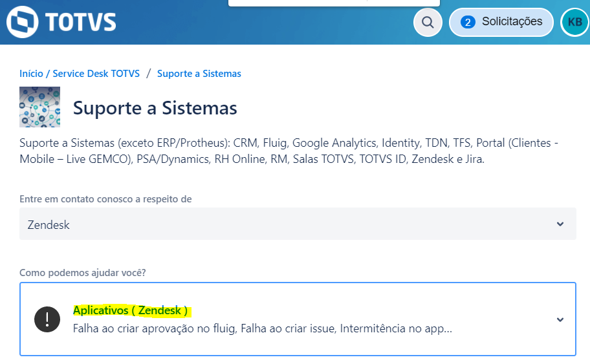The image size is (590, 364).
Task: Open the KB user avatar menu
Action: click(x=574, y=22)
